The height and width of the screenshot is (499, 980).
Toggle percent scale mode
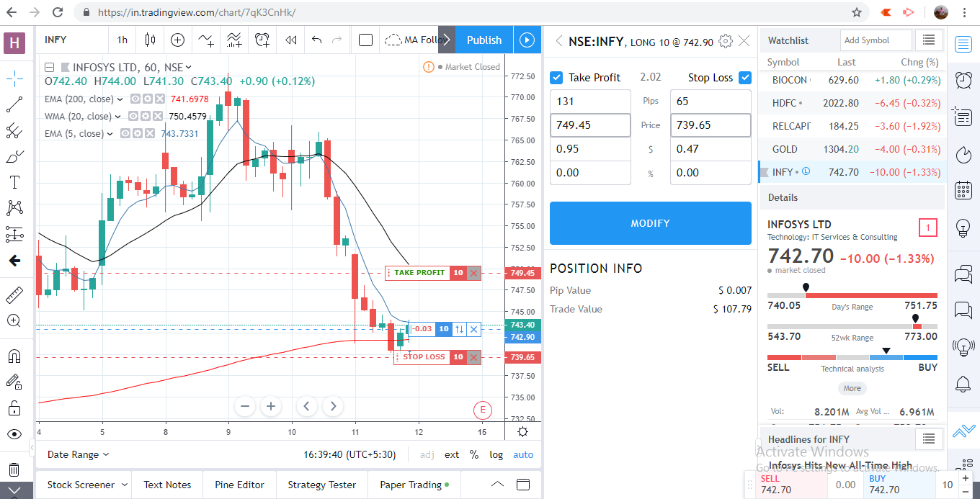[474, 454]
